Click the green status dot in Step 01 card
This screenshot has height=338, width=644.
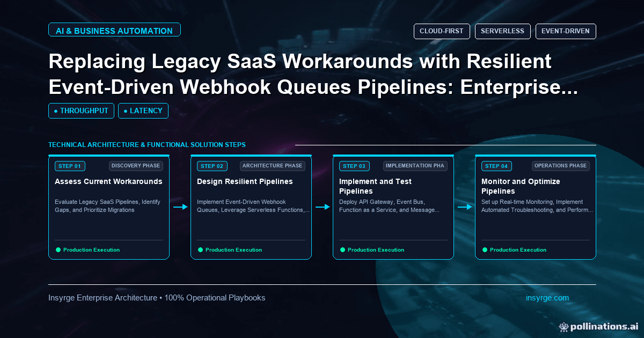point(58,249)
